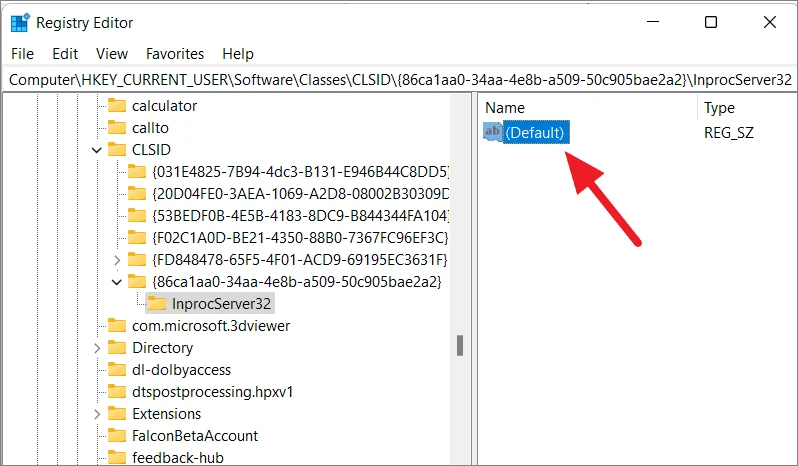The width and height of the screenshot is (798, 466).
Task: Select the {53BEDF0B-4E5B-4183-8DC9 key
Action: click(301, 216)
